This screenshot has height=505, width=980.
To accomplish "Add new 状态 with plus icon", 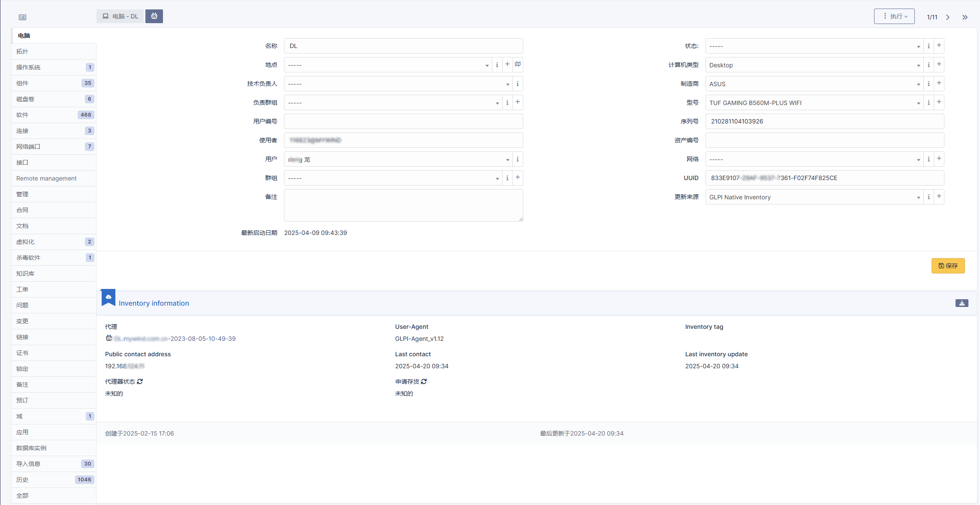I will [939, 45].
